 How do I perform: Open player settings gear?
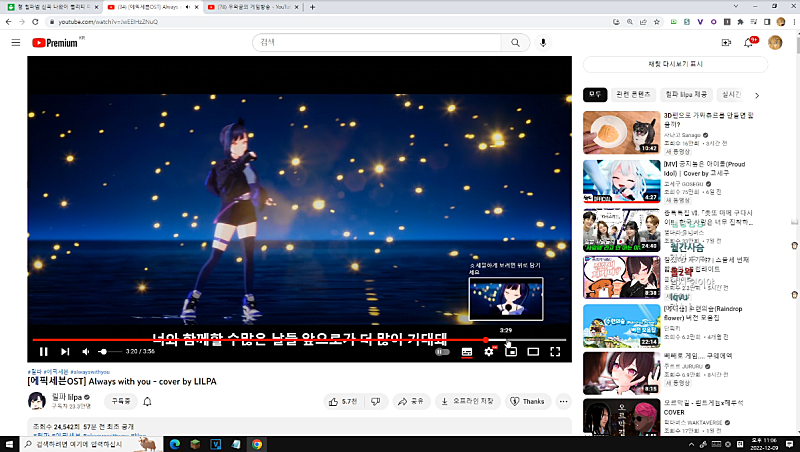[x=489, y=351]
